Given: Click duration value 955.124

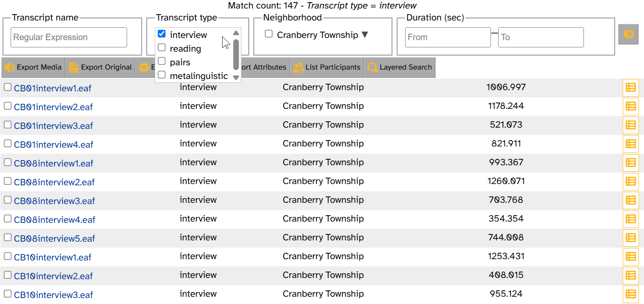Looking at the screenshot, I should pos(506,294).
